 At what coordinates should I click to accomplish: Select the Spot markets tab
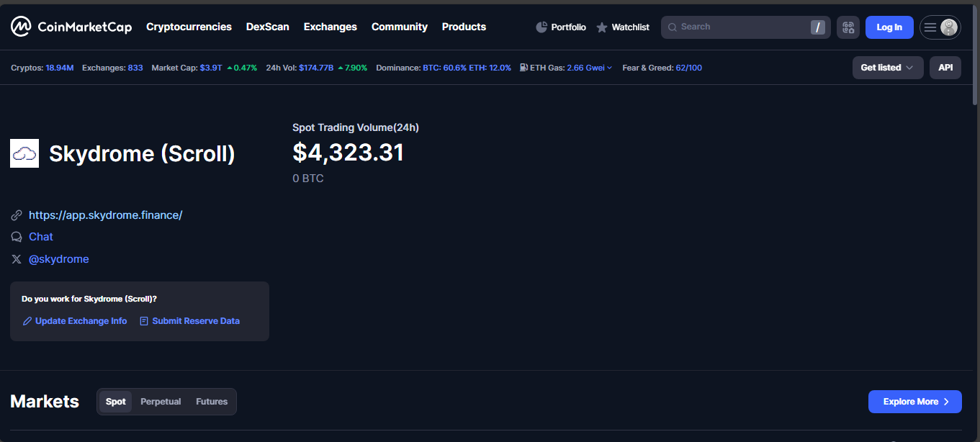pyautogui.click(x=115, y=402)
